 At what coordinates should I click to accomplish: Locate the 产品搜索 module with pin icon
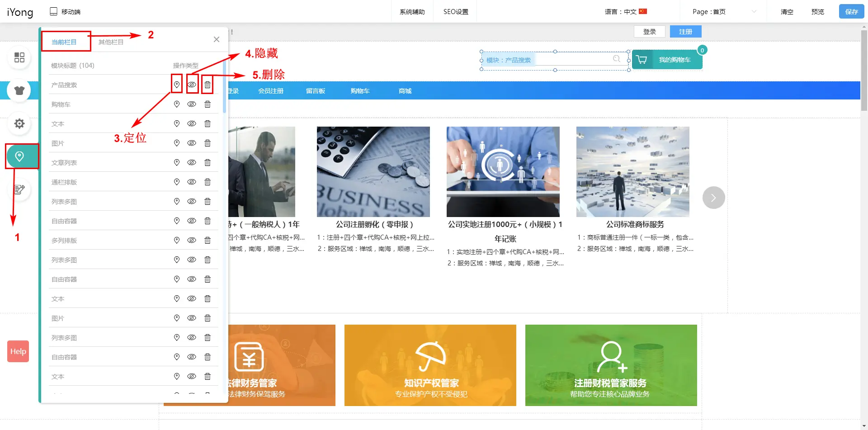coord(177,85)
